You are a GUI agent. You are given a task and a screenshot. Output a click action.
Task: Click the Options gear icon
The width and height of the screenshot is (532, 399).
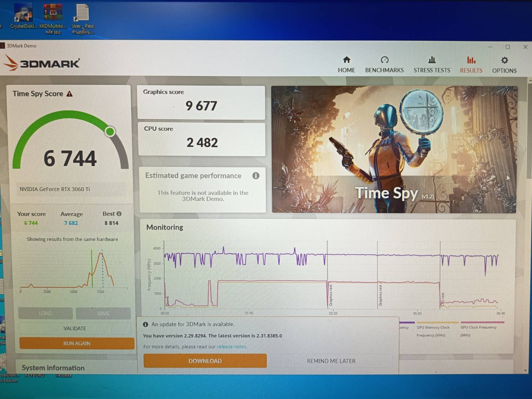[x=504, y=60]
